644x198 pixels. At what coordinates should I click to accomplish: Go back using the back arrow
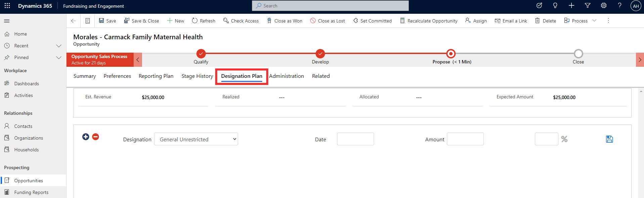click(x=74, y=21)
